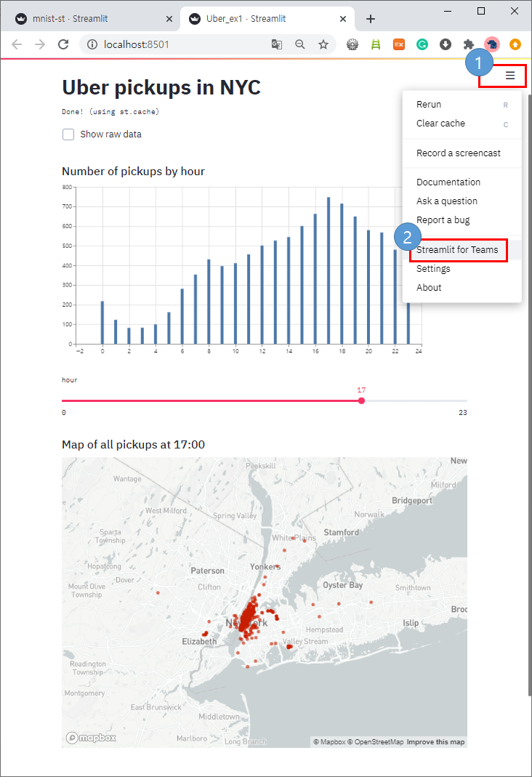Open the Extensions puzzle piece menu
Screen dimensions: 532x777
point(468,44)
